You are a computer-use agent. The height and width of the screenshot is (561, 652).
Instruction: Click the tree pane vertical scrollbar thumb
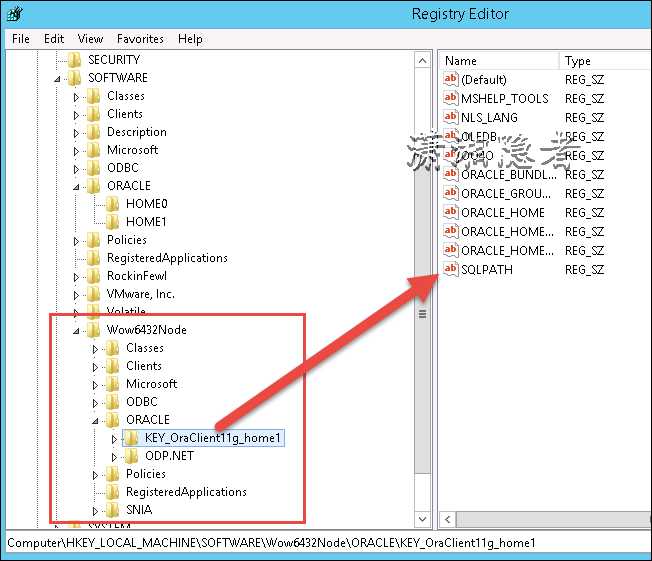(422, 314)
